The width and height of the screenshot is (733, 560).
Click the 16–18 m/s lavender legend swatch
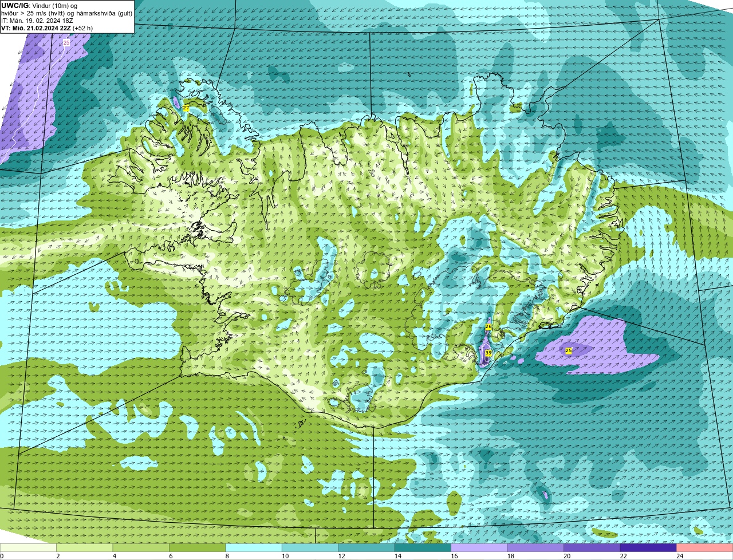point(480,548)
